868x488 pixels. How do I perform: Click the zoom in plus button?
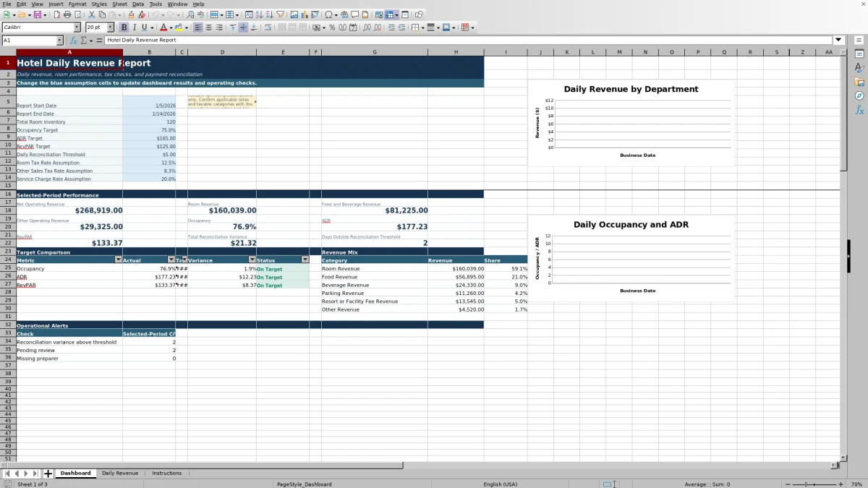point(841,484)
